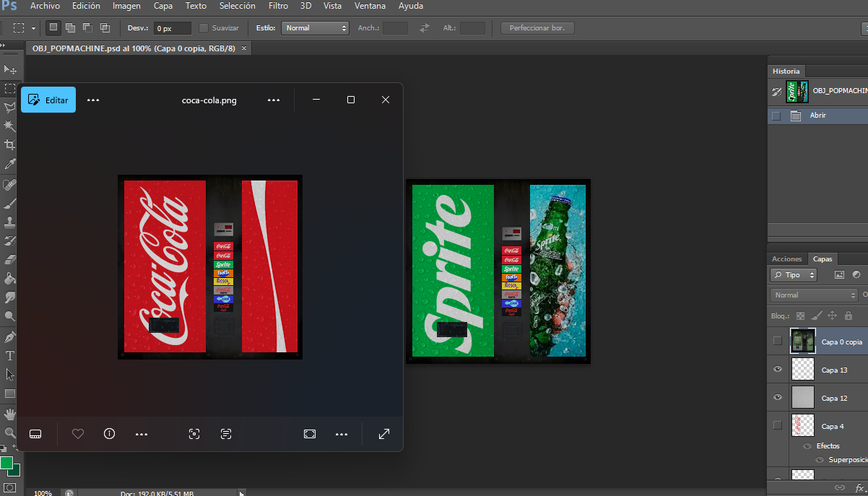This screenshot has height=496, width=868.
Task: Select the Eyedropper tool
Action: 9,165
